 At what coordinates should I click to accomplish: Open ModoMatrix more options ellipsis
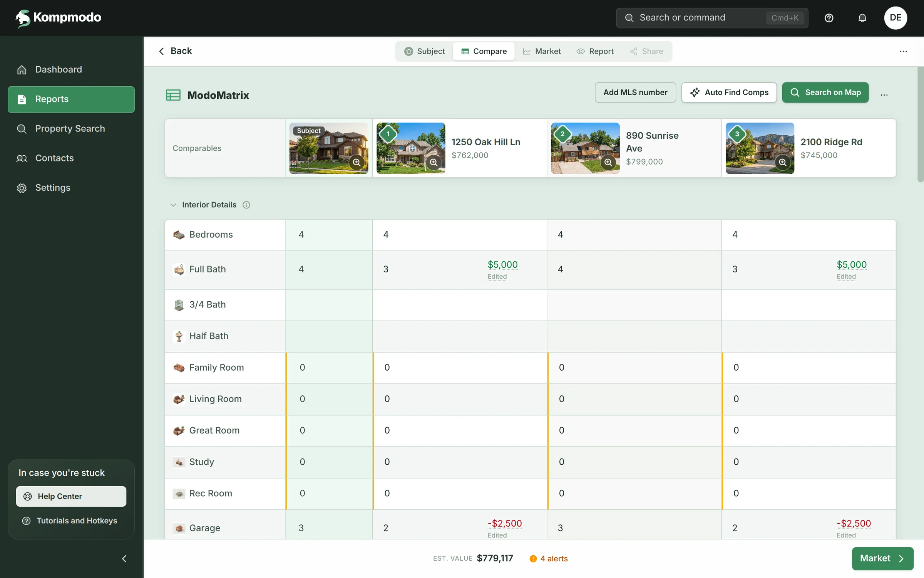[x=884, y=95]
